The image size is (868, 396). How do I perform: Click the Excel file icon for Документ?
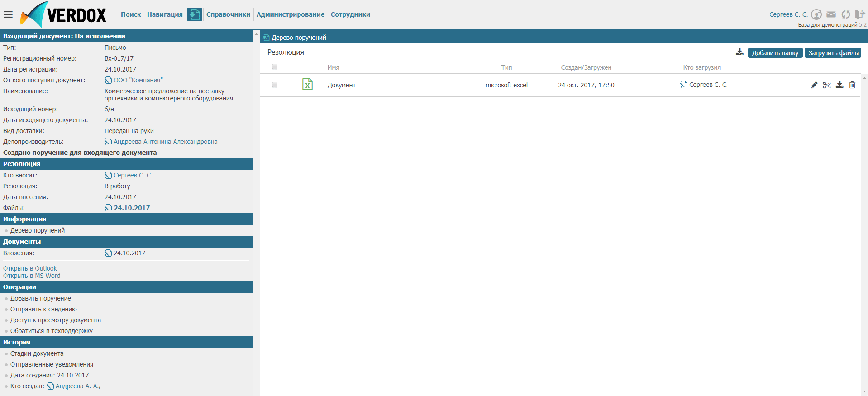tap(307, 84)
